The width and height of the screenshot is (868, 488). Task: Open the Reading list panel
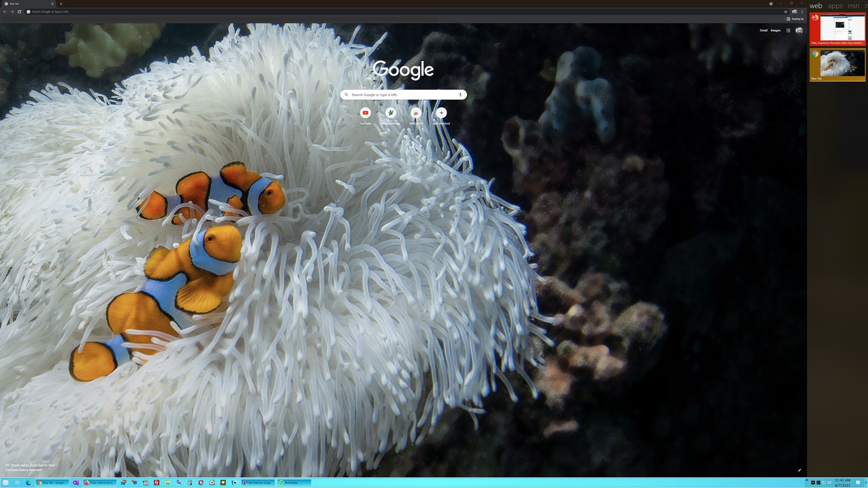(x=795, y=19)
